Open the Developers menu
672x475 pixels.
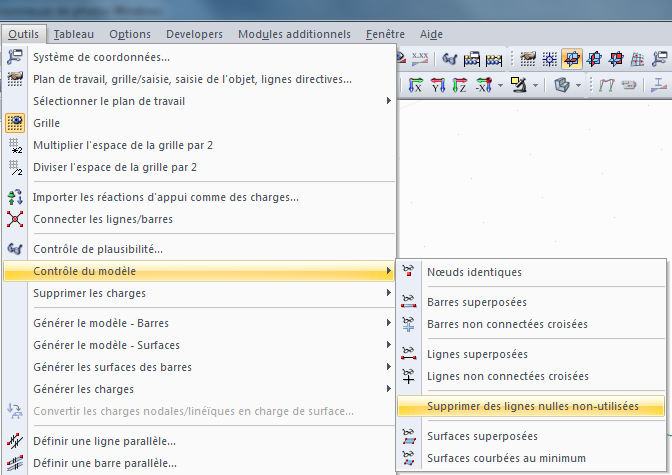tap(194, 34)
